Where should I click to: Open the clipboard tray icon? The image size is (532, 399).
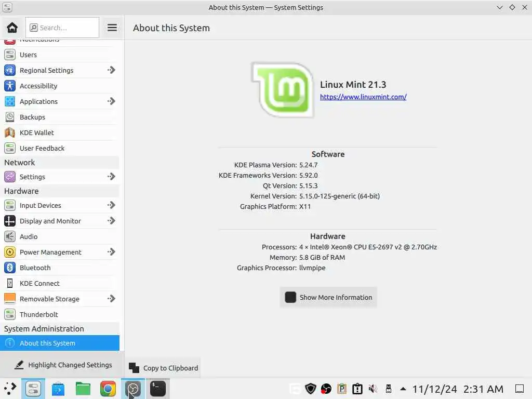pos(342,389)
